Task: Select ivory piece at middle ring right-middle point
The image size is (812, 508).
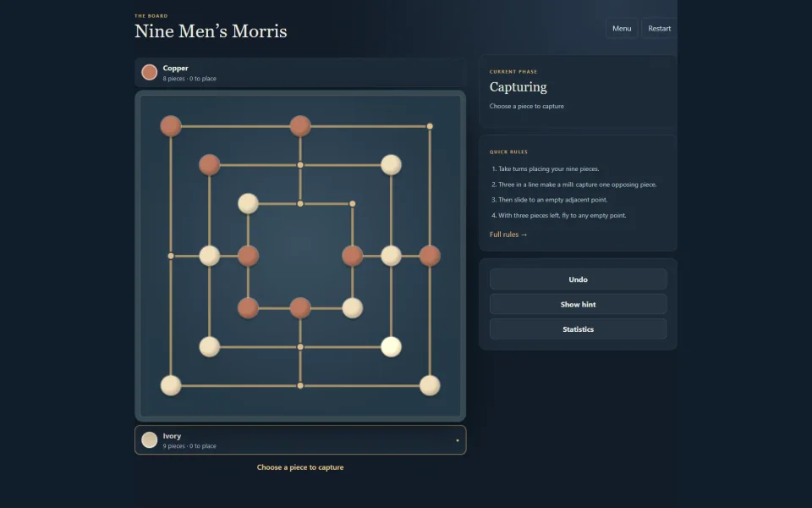Action: click(x=391, y=256)
